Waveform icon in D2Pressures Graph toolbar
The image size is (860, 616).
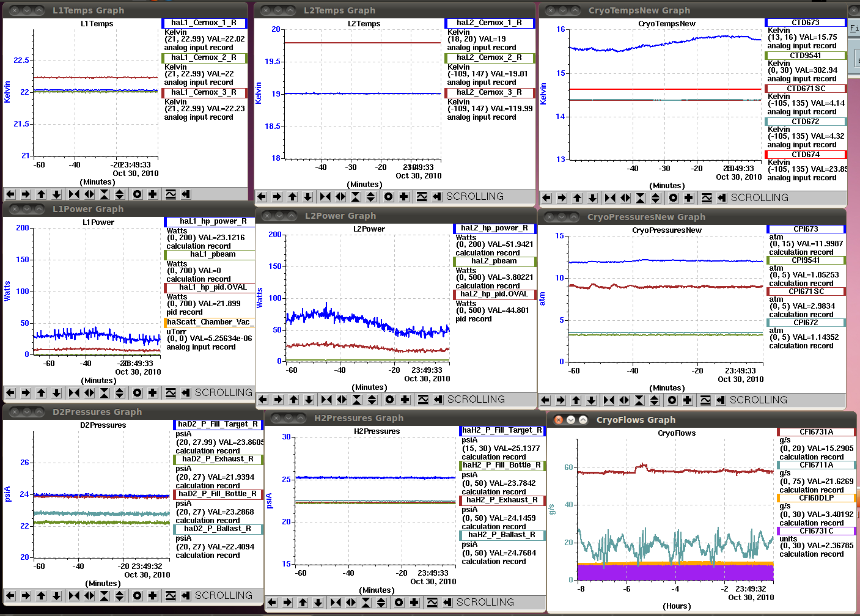coord(171,596)
